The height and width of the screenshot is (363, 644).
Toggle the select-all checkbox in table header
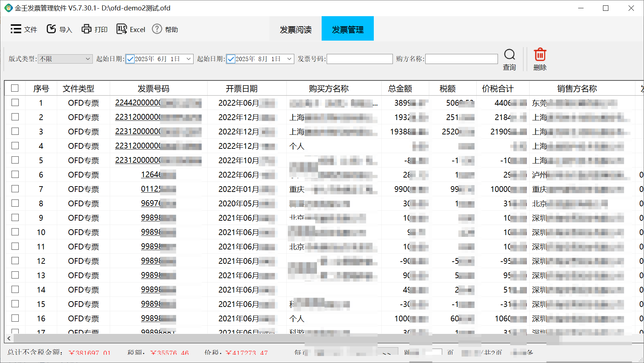(15, 88)
